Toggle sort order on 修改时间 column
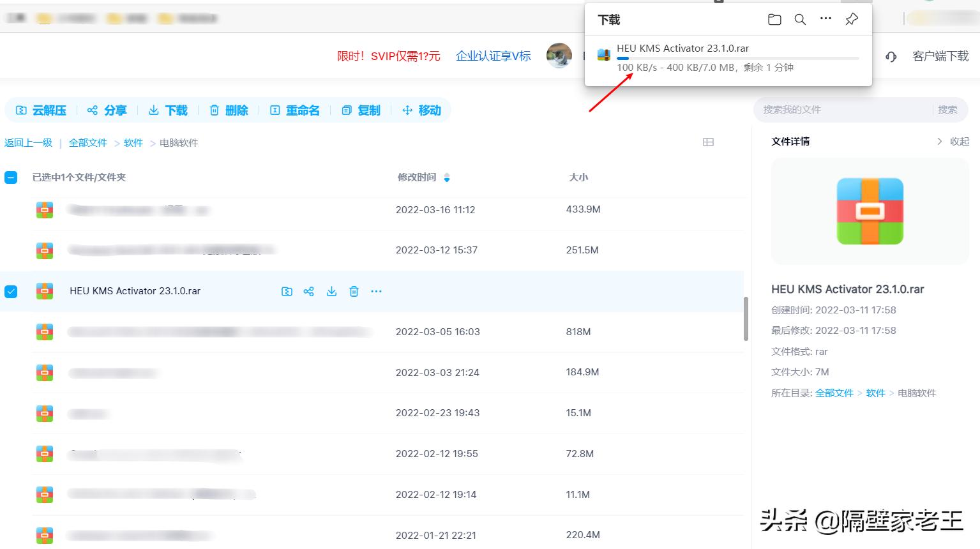The image size is (980, 549). (x=446, y=177)
